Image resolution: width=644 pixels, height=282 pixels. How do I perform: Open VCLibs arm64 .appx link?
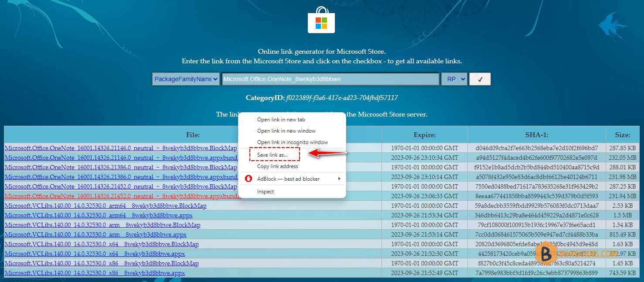(99, 215)
